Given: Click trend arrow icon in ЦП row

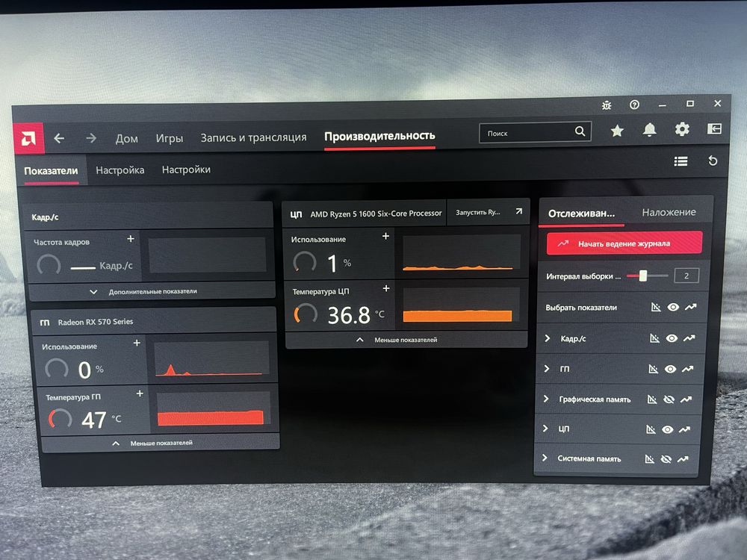Looking at the screenshot, I should pos(684,429).
